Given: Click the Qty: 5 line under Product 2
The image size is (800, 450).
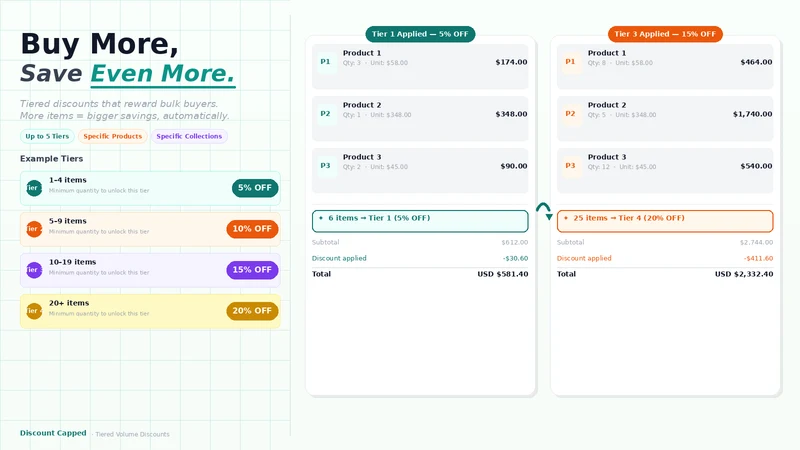Looking at the screenshot, I should click(622, 115).
